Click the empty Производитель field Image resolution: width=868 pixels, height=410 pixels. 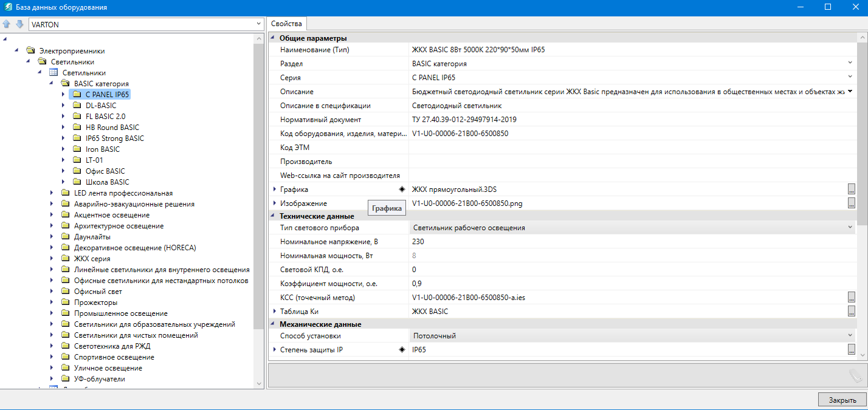pos(633,162)
